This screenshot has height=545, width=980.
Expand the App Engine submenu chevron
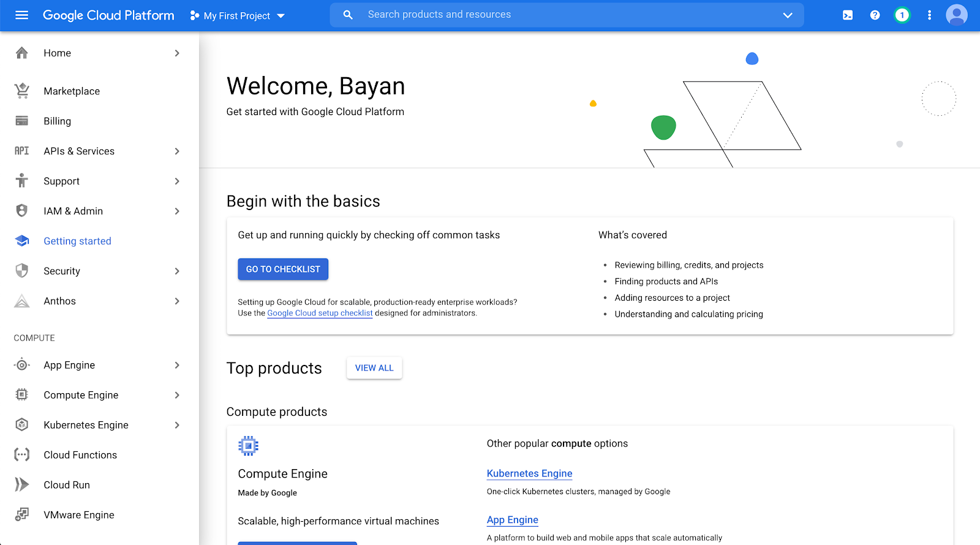177,365
